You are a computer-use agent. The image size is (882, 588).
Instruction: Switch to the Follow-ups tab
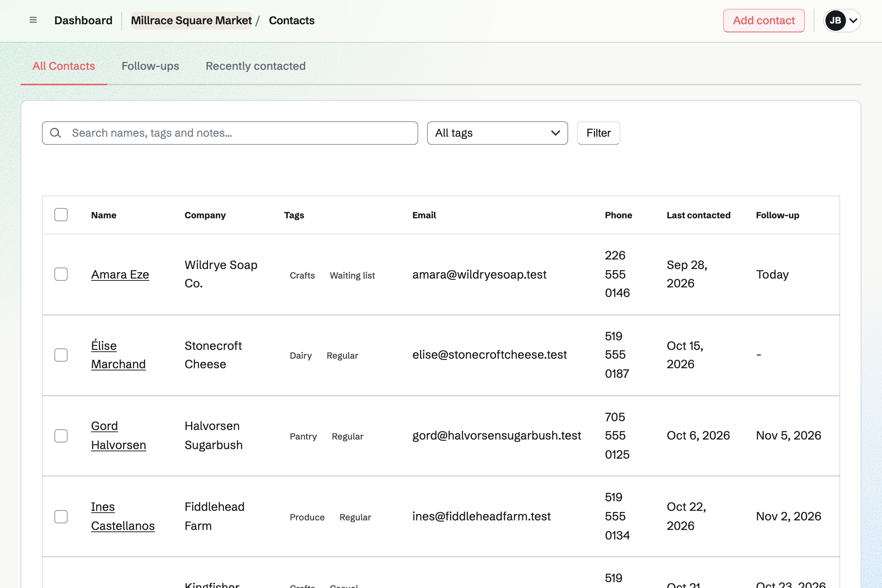click(150, 66)
